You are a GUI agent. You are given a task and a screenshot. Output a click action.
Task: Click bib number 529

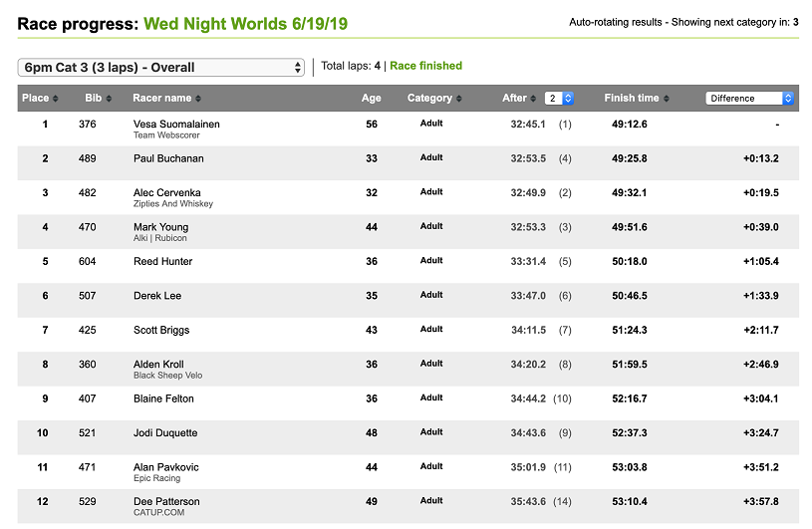pos(88,502)
